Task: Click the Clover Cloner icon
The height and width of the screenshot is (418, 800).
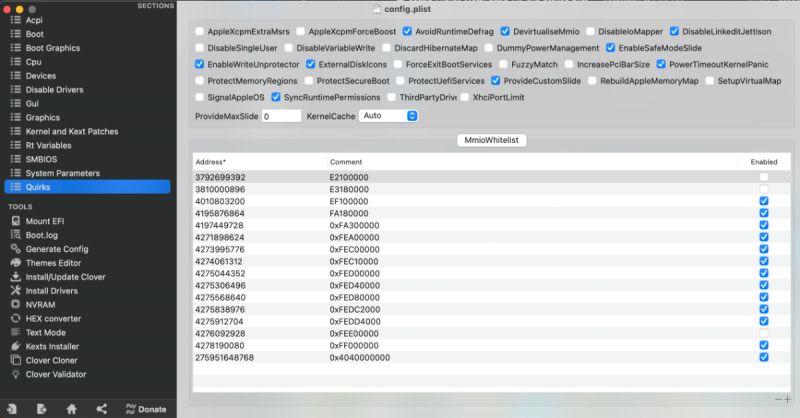Action: point(16,360)
